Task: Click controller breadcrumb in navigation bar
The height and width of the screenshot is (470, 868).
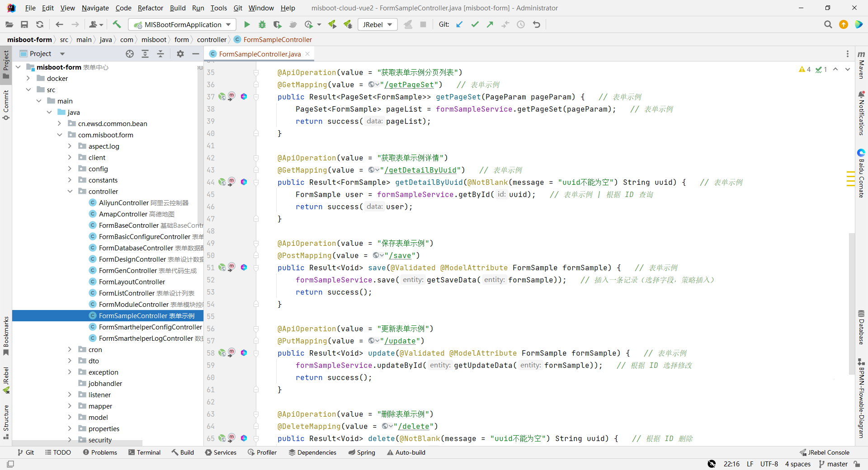Action: (x=212, y=40)
